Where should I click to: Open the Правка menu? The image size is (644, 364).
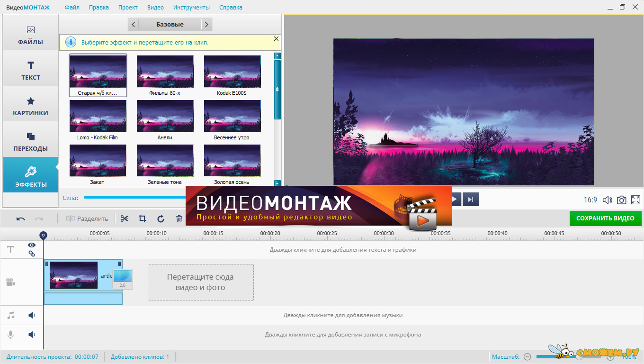(x=98, y=8)
